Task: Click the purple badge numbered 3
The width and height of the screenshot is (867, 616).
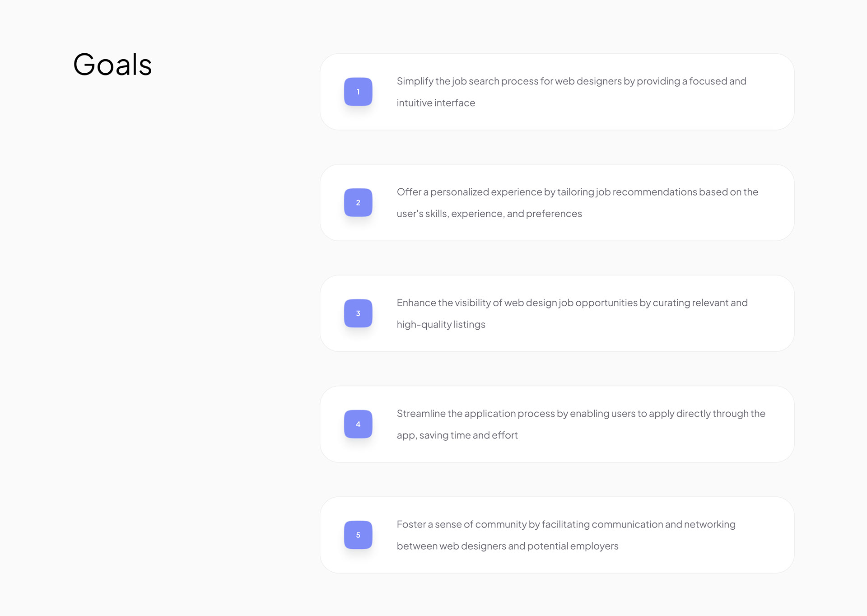Action: pyautogui.click(x=358, y=313)
